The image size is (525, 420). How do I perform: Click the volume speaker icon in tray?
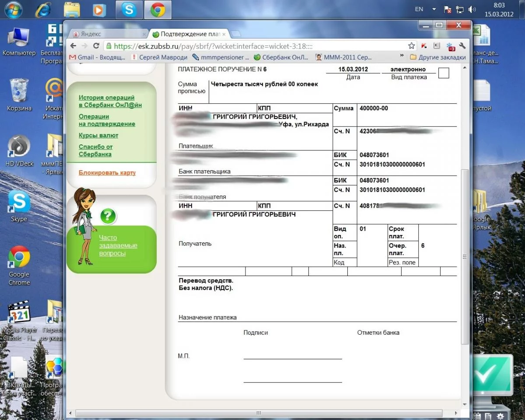tap(472, 9)
